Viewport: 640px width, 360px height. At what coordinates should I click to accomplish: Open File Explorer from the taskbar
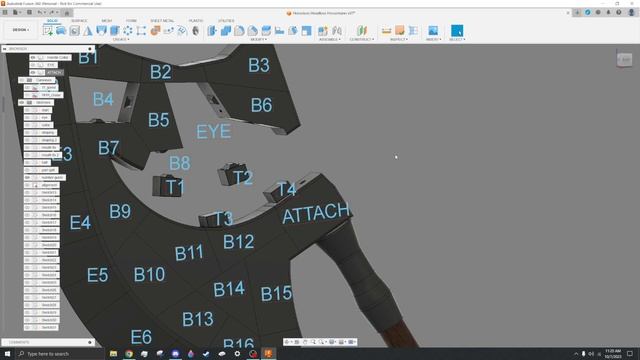(x=113, y=353)
